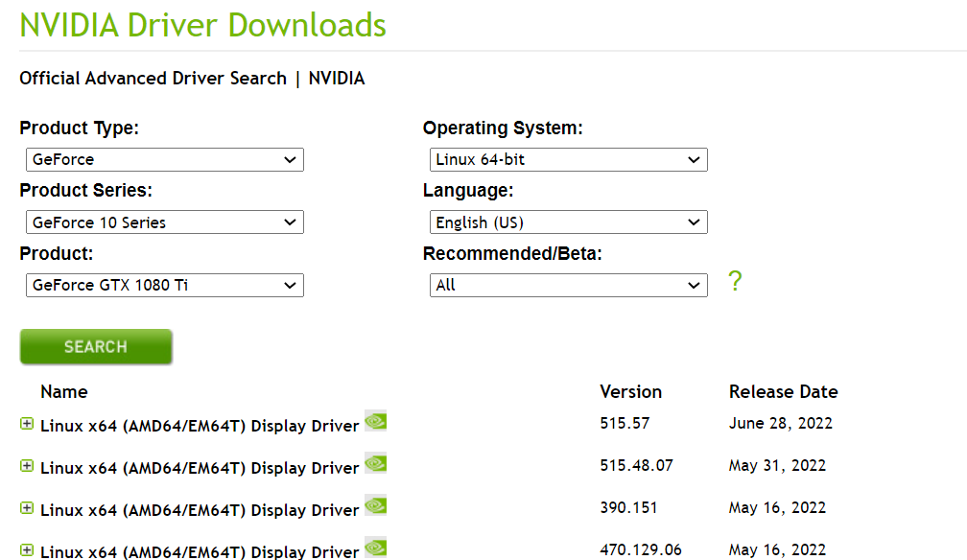The image size is (967, 560).
Task: Click the Product: label above GTX 1080 Ti
Action: 56,253
